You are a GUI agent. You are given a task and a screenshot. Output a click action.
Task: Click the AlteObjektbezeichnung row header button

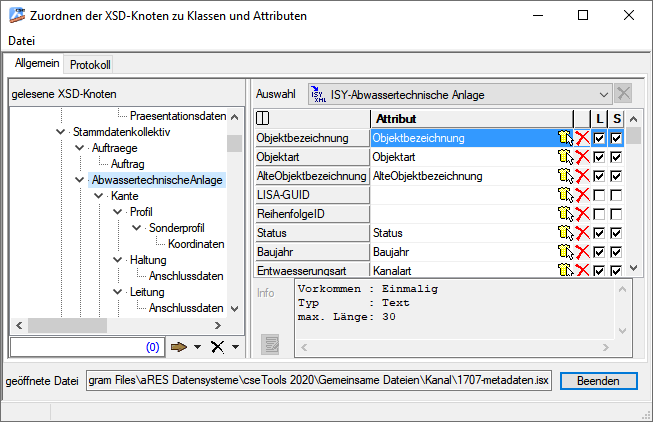311,176
